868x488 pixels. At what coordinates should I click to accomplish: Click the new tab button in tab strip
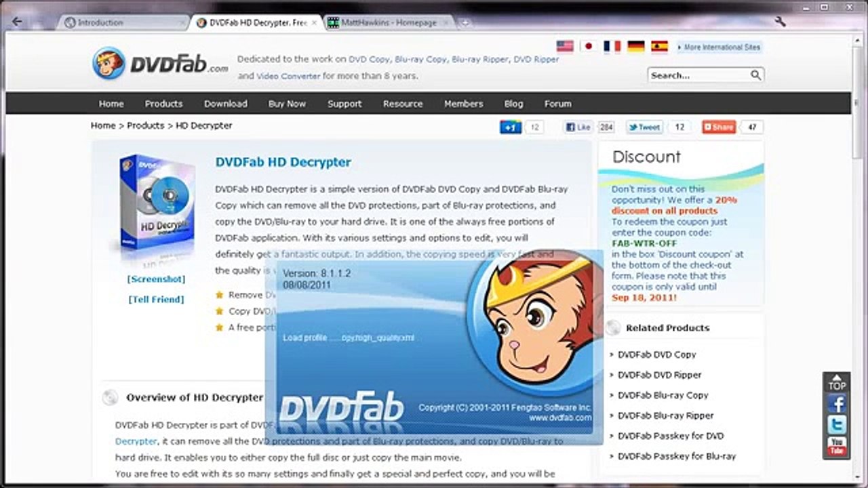465,22
